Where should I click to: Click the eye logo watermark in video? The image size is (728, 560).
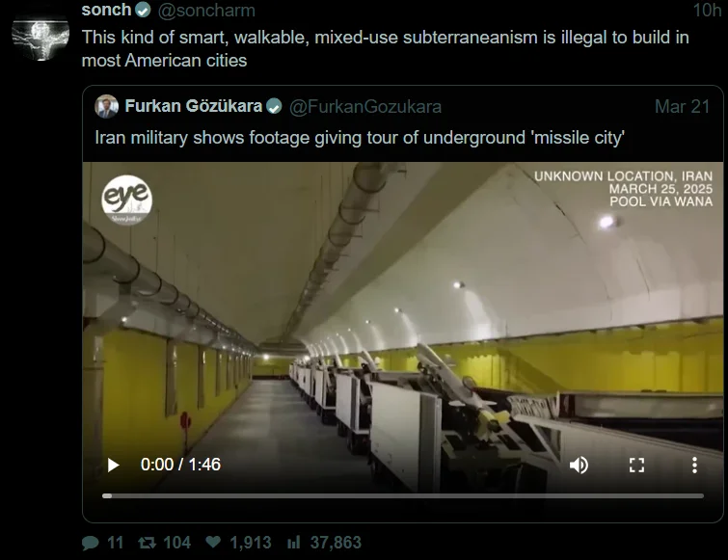(126, 200)
